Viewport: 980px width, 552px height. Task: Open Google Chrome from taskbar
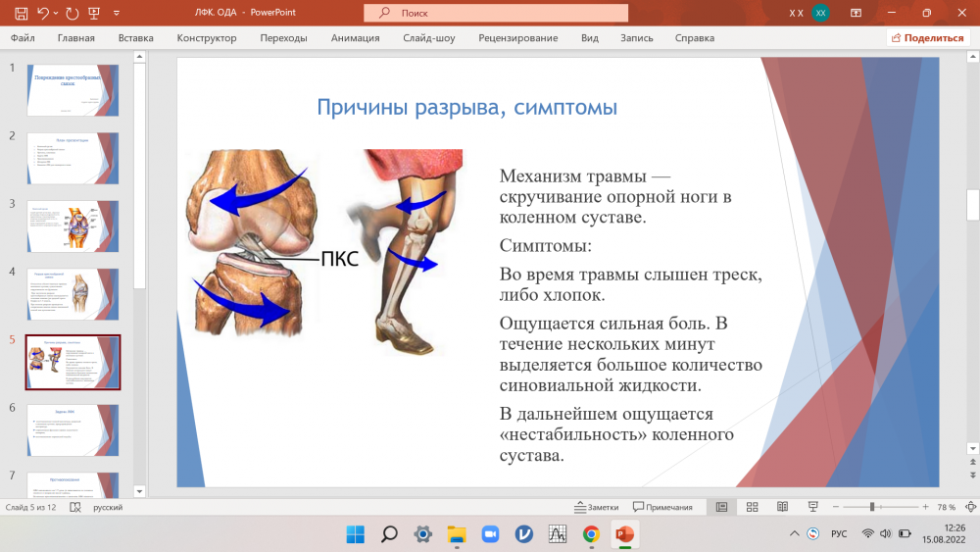point(591,534)
